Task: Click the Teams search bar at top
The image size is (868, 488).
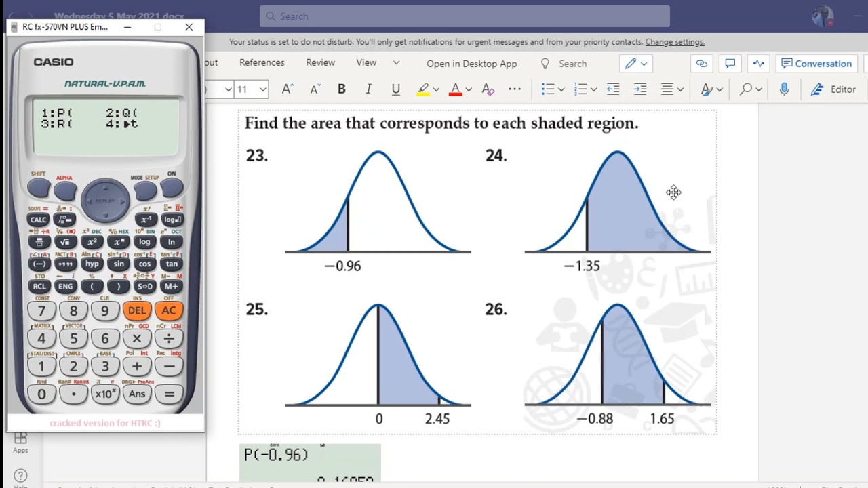Action: pyautogui.click(x=465, y=16)
